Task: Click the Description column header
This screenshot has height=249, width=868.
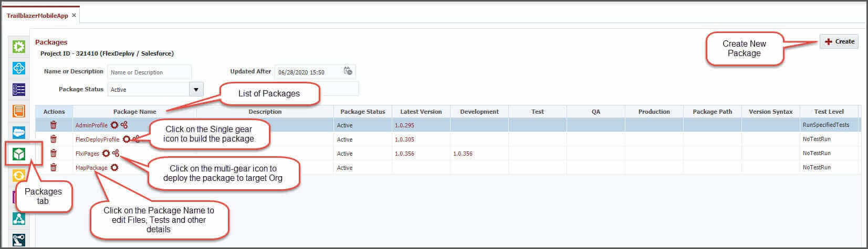Action: tap(265, 111)
